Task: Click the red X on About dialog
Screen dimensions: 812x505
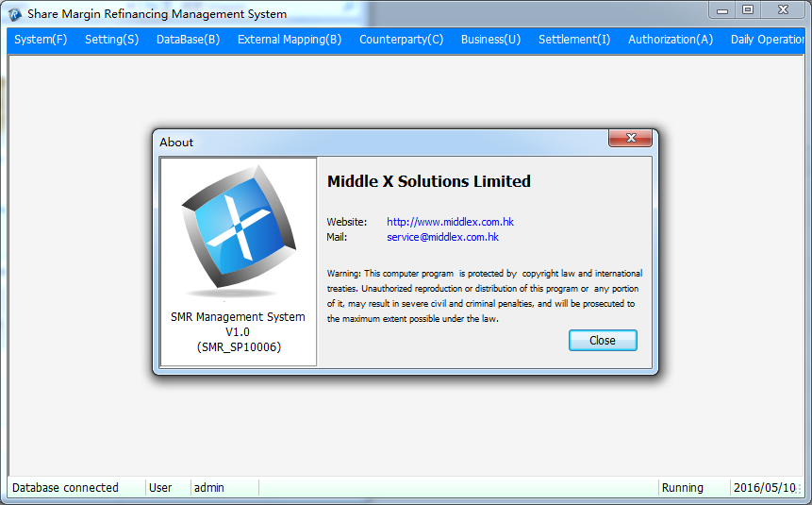Action: pos(630,138)
